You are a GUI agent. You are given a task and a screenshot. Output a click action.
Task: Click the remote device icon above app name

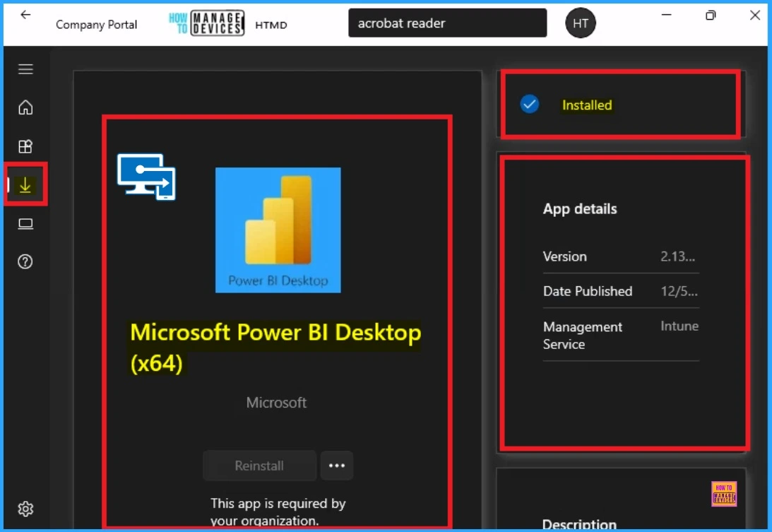click(x=146, y=177)
